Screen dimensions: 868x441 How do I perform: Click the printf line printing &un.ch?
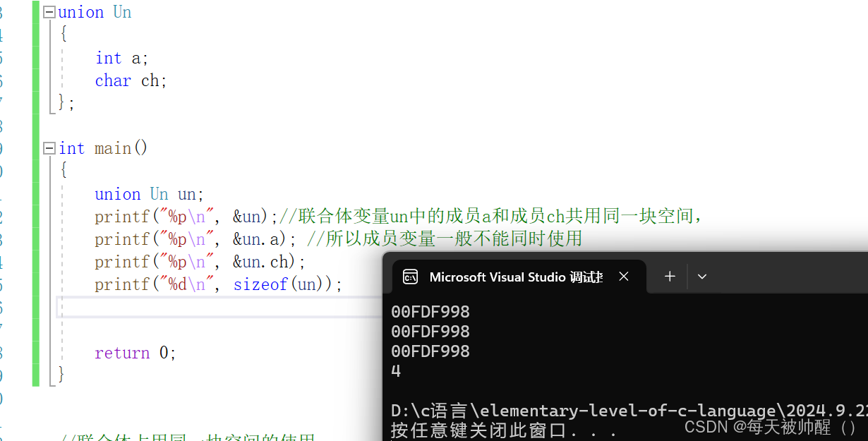pyautogui.click(x=200, y=262)
